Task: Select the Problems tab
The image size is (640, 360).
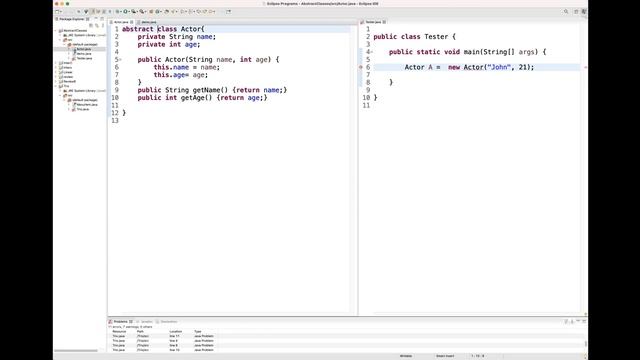Action: point(120,322)
